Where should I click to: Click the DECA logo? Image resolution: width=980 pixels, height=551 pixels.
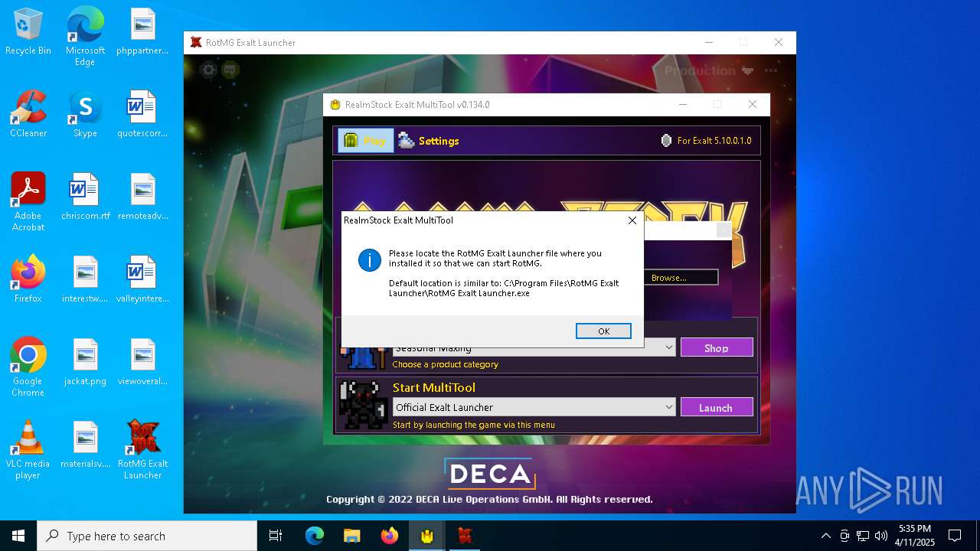click(x=490, y=474)
